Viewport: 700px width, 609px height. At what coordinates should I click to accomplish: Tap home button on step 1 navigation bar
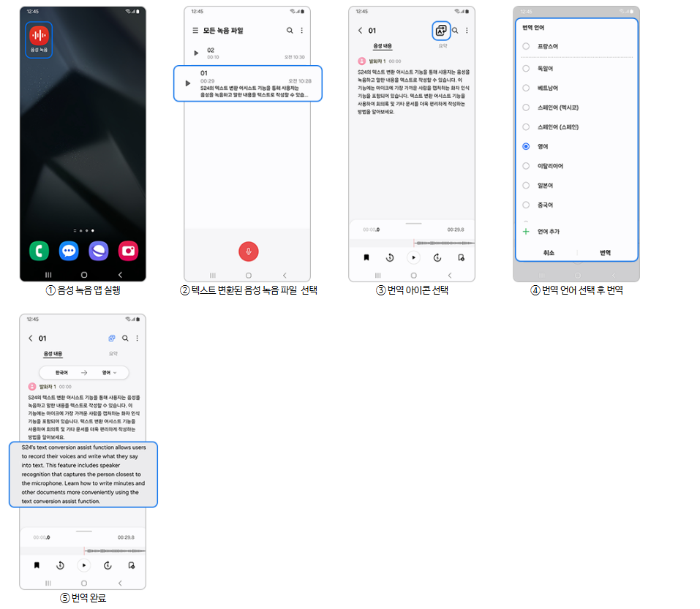click(84, 275)
